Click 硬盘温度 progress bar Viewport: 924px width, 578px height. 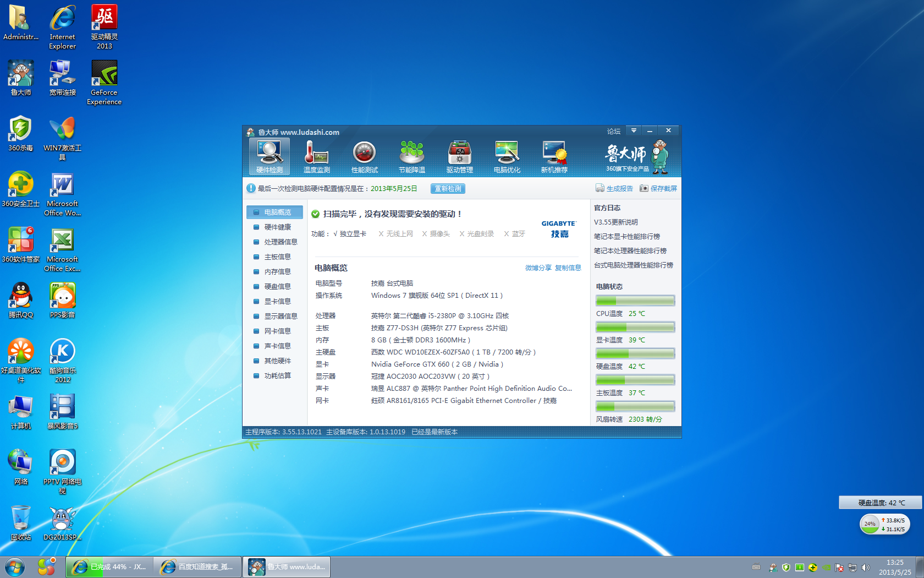[635, 353]
